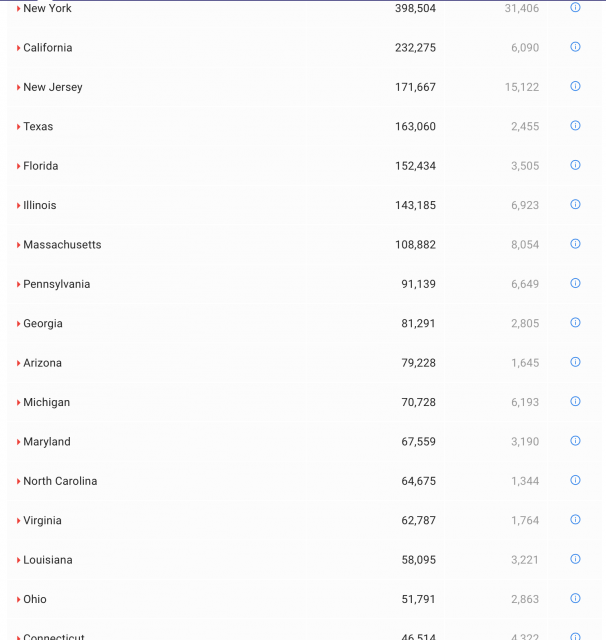Open Arizona info icon

(575, 362)
